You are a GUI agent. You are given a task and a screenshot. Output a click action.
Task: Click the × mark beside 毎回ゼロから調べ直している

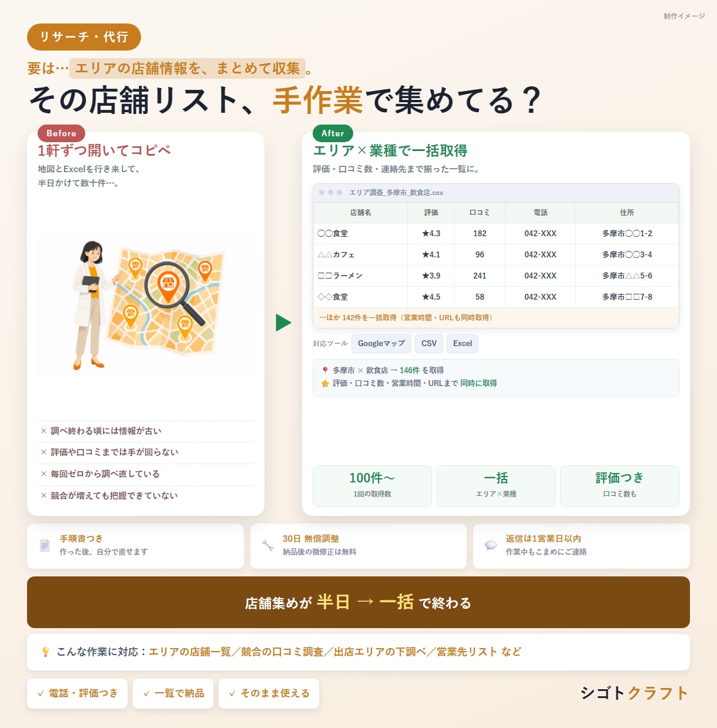[43, 474]
